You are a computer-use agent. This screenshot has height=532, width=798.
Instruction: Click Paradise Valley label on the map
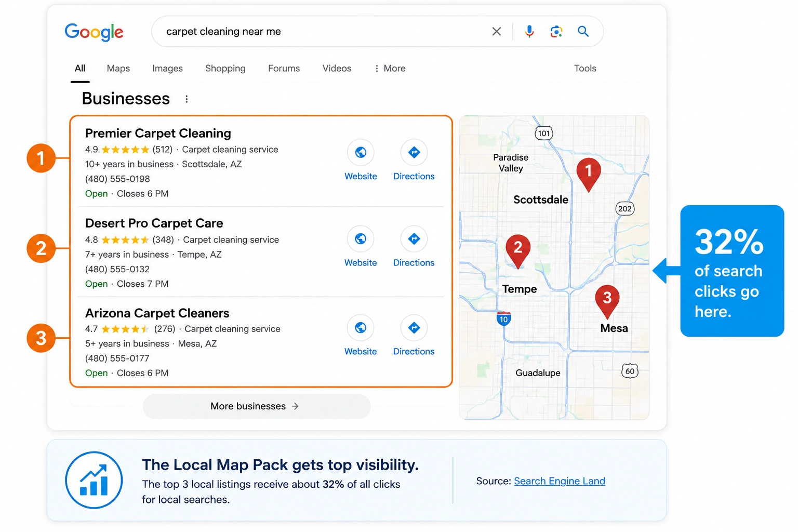point(511,163)
